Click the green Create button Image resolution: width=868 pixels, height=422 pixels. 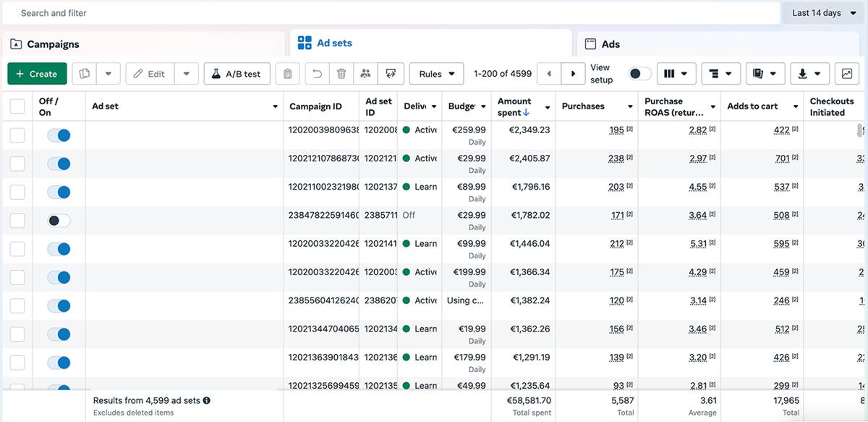37,74
